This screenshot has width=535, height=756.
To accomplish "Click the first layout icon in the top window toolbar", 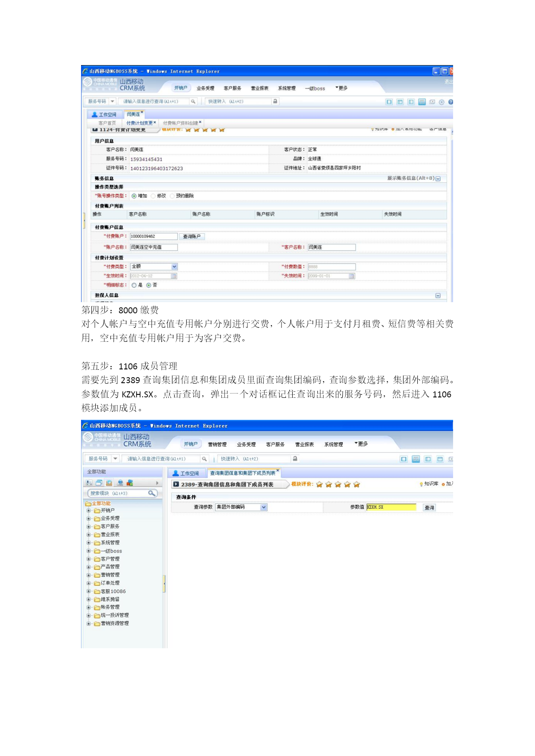I will coord(389,102).
